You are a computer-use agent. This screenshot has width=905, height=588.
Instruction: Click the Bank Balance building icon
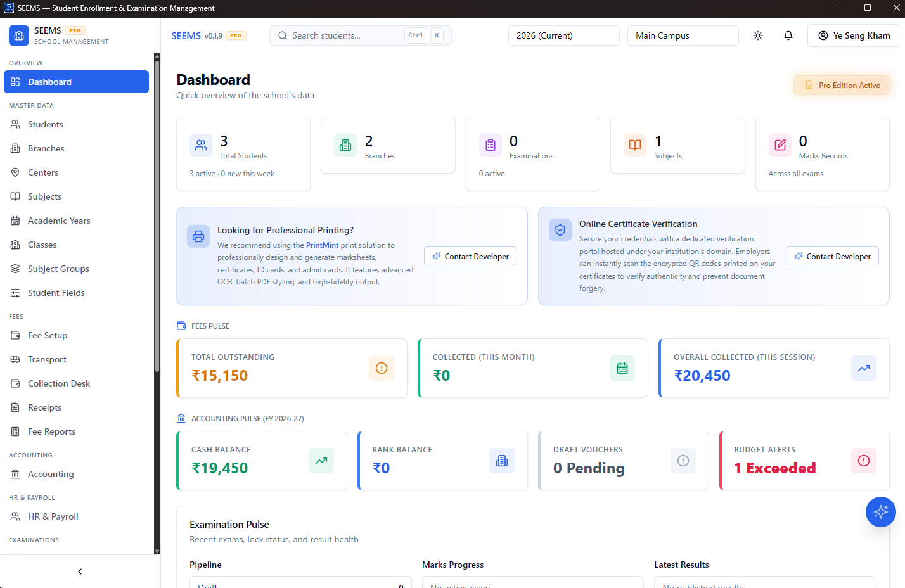pos(502,461)
